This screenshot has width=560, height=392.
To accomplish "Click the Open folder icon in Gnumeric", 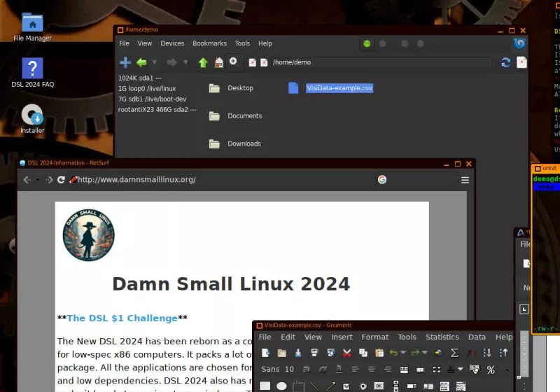I will pyautogui.click(x=282, y=353).
